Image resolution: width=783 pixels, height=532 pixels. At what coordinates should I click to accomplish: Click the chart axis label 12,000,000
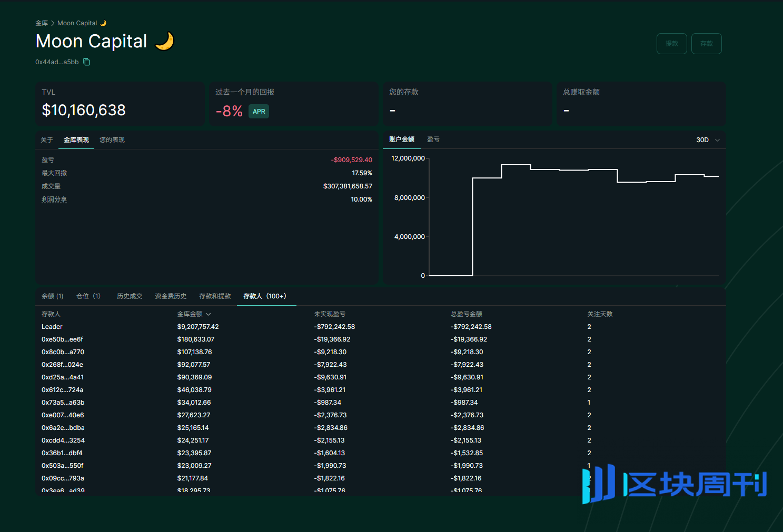[x=408, y=158]
